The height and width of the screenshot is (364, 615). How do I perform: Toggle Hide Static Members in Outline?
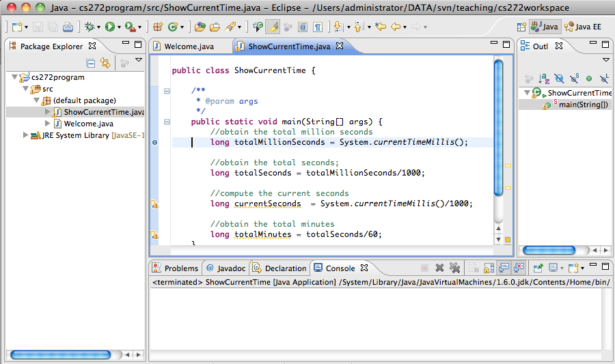[574, 79]
